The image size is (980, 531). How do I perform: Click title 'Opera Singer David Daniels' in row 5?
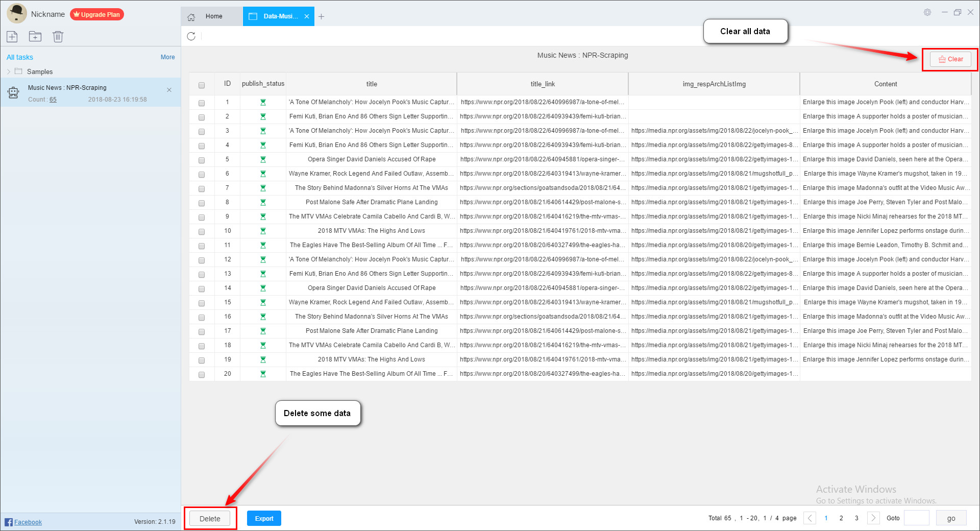[x=372, y=159]
